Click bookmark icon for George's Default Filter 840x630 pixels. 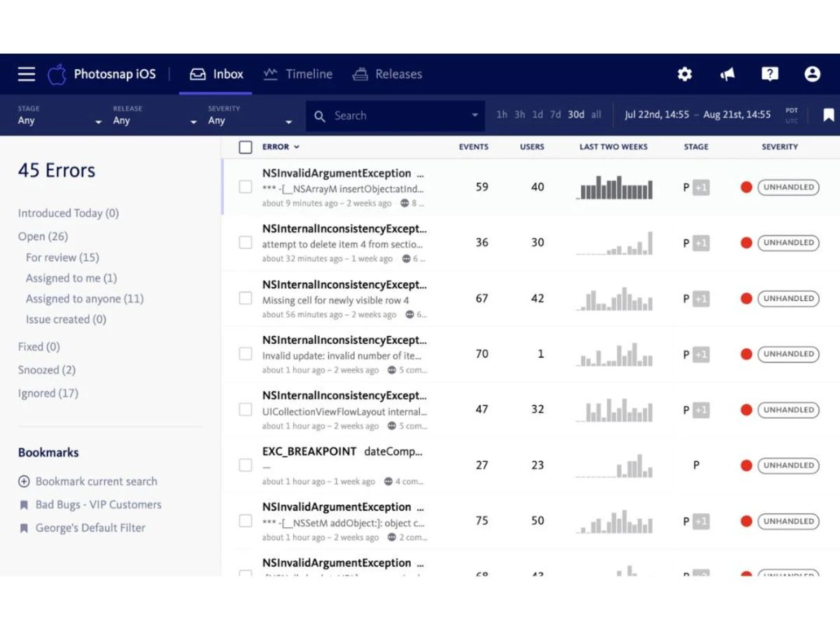click(x=24, y=528)
